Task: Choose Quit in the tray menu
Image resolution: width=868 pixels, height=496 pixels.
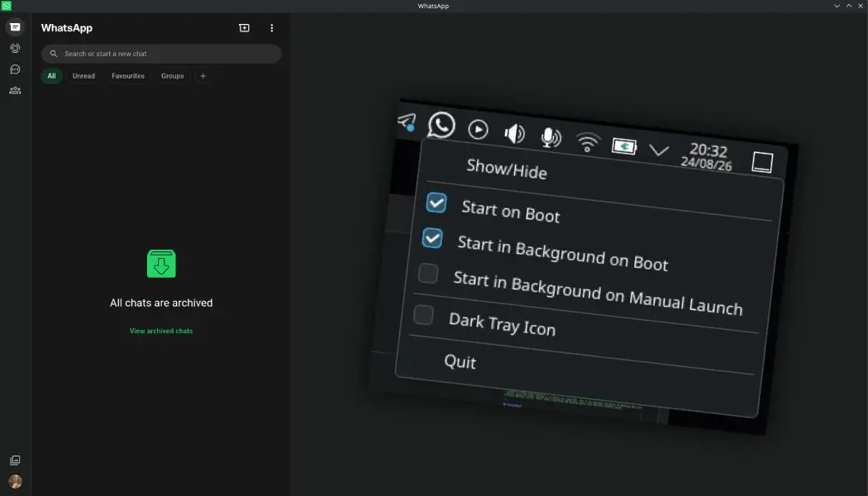Action: pyautogui.click(x=460, y=361)
